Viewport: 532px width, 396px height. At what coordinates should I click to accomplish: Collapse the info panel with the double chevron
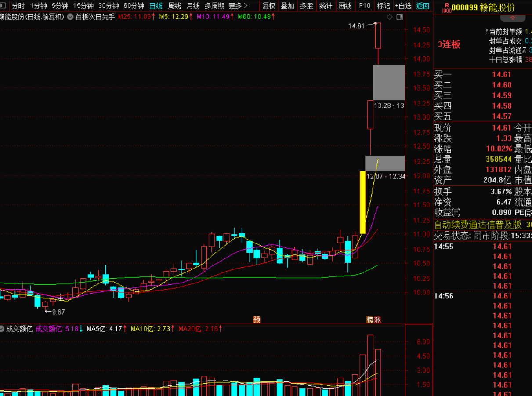click(x=513, y=18)
